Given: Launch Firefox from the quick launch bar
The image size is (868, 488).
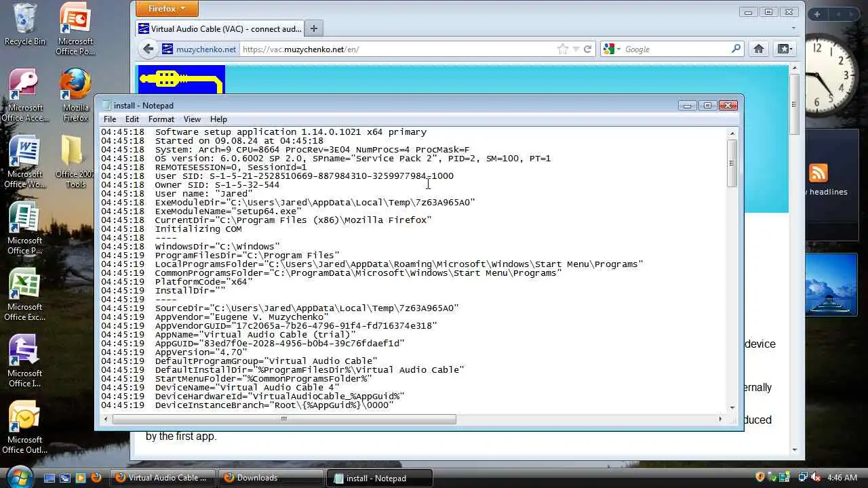Looking at the screenshot, I should [96, 478].
